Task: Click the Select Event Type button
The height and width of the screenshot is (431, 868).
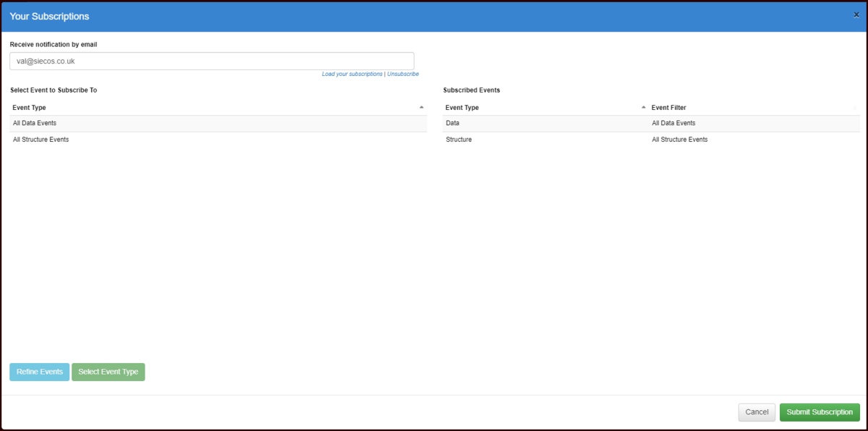Action: (108, 372)
